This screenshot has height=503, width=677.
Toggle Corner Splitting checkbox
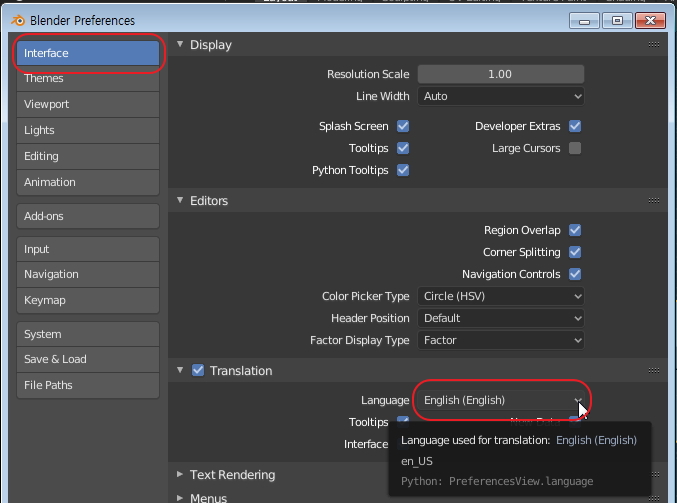pyautogui.click(x=575, y=252)
